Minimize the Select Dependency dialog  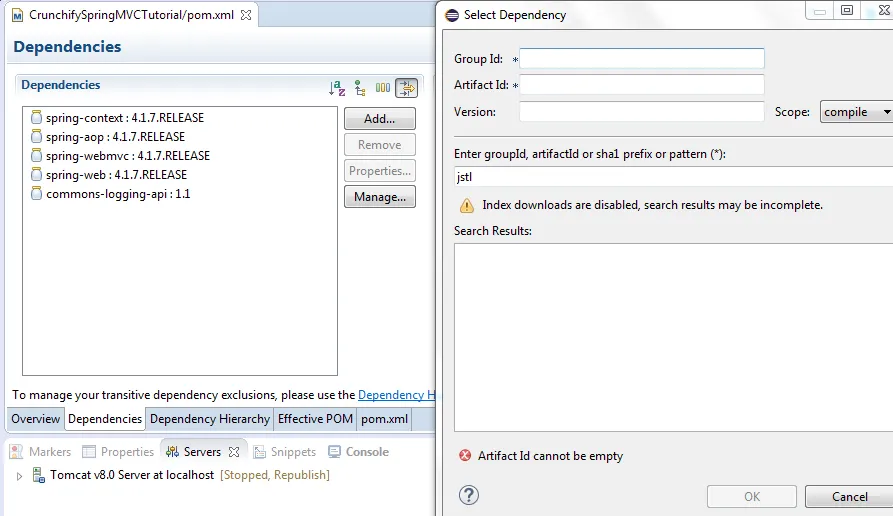[x=820, y=11]
